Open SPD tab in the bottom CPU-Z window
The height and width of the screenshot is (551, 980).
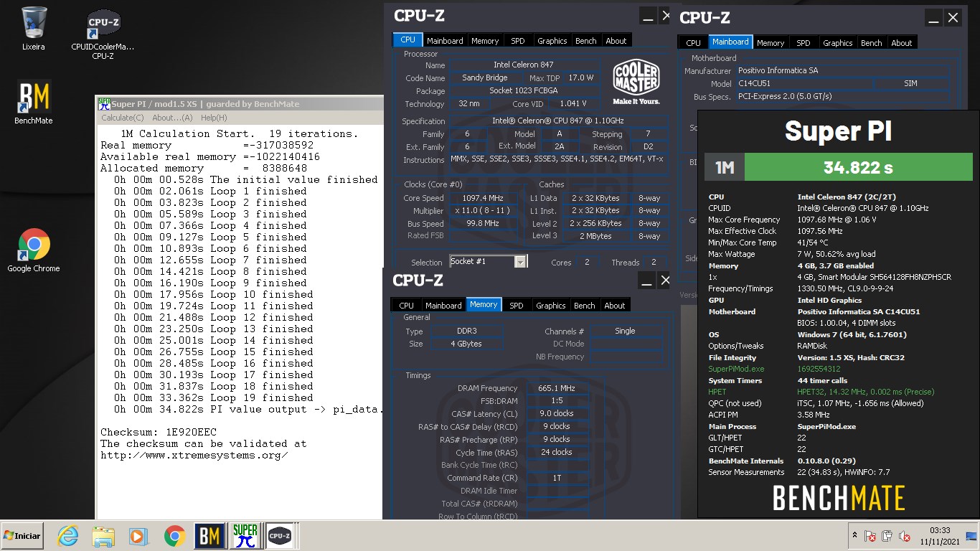click(x=517, y=306)
